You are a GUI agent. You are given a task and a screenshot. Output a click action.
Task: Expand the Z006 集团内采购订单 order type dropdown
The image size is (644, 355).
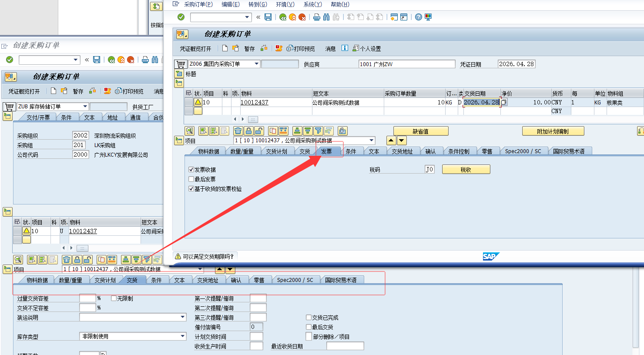pos(257,64)
